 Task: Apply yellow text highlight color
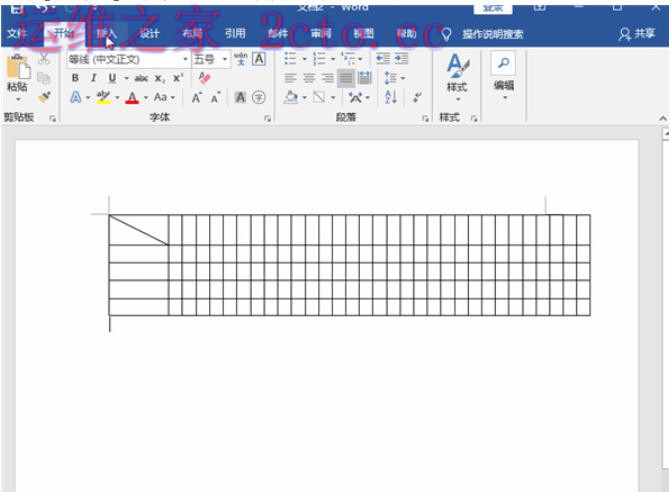point(103,97)
